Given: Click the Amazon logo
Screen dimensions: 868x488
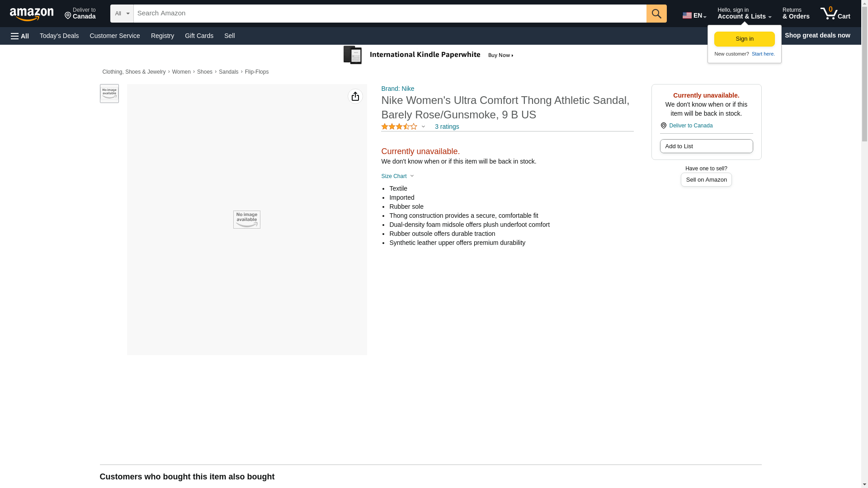Looking at the screenshot, I should coord(32,14).
